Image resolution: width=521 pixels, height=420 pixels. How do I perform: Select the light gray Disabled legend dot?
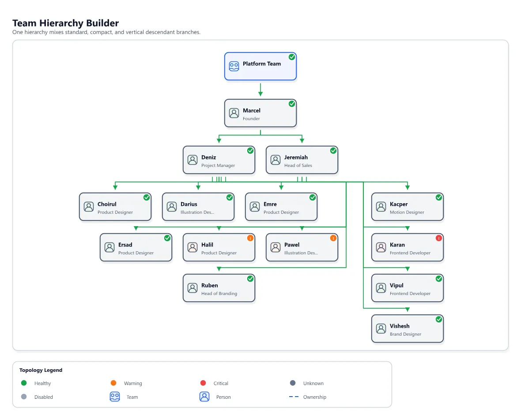(23, 397)
